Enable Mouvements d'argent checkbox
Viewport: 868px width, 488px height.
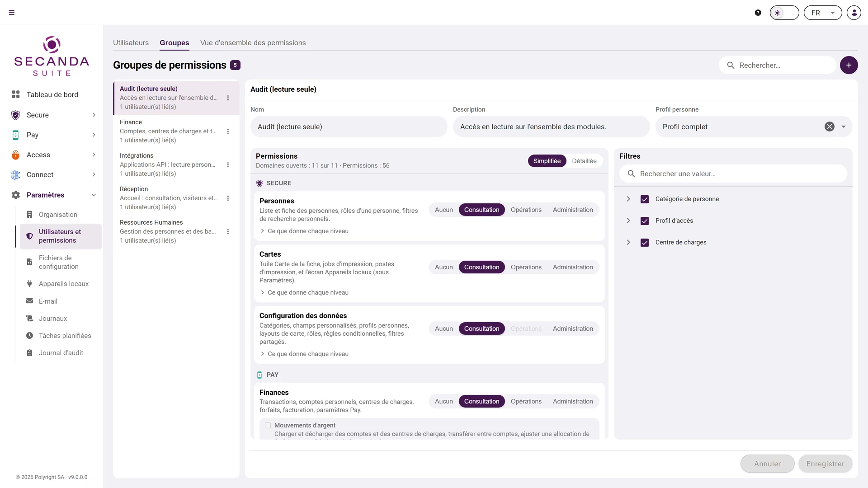(x=268, y=425)
